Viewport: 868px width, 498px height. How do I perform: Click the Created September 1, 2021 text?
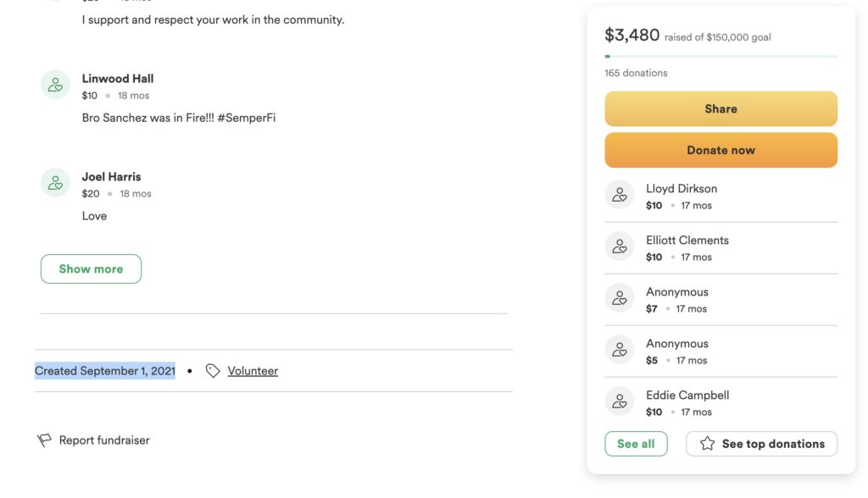click(104, 371)
